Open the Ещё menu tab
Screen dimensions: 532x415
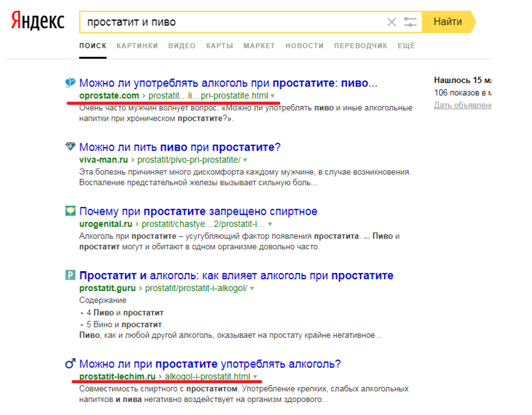406,46
